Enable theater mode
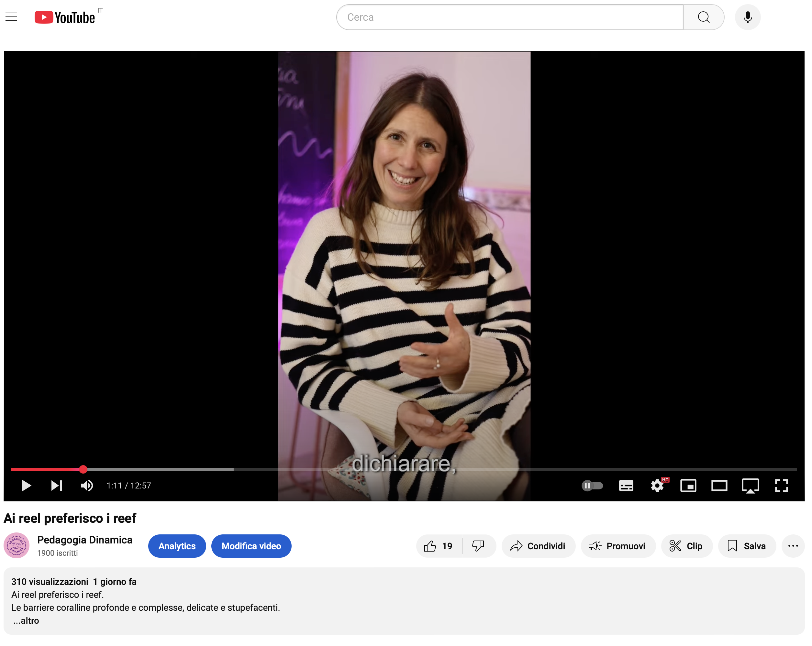 [x=719, y=485]
